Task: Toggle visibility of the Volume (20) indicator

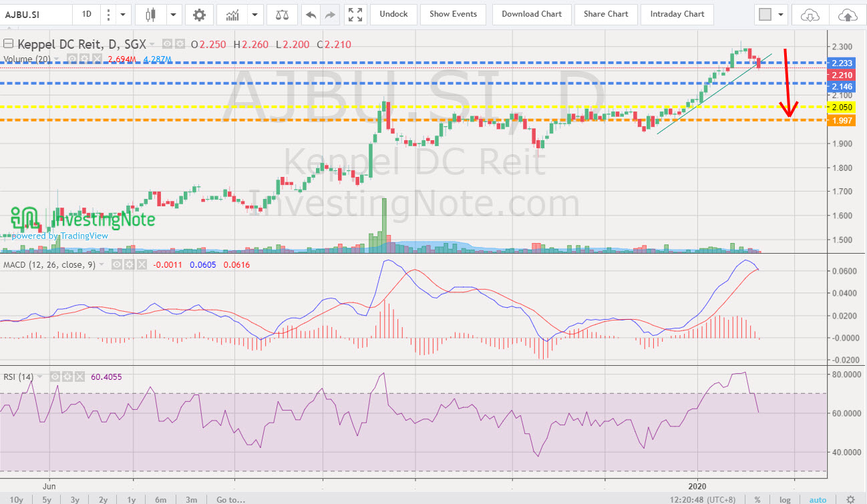Action: tap(72, 59)
